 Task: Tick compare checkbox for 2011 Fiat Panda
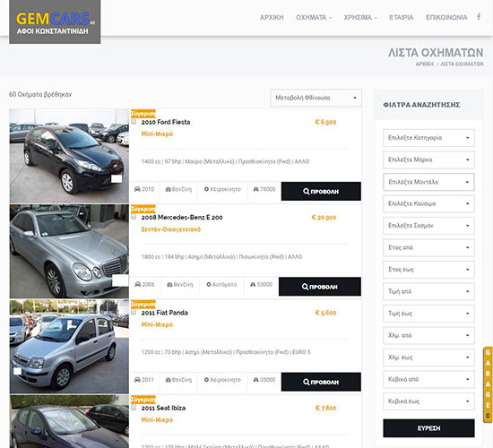tap(134, 312)
